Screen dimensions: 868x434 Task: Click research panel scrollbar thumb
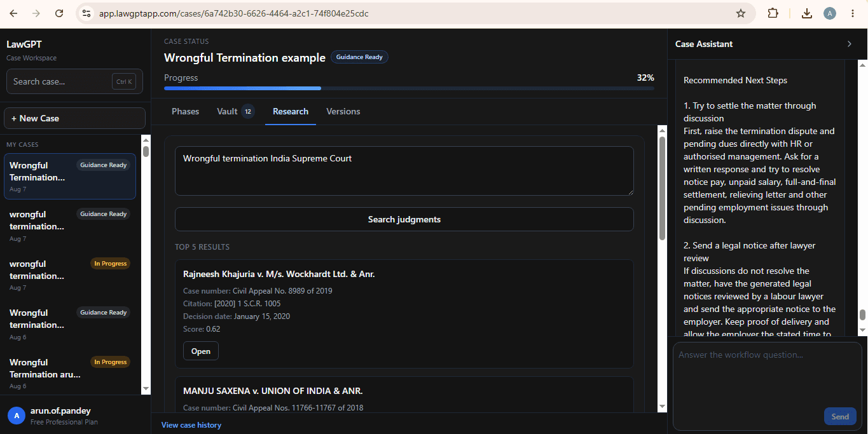pos(662,189)
